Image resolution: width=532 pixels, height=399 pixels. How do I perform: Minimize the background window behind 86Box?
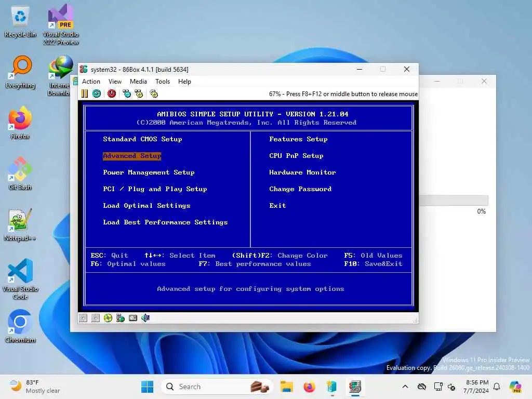pos(437,81)
